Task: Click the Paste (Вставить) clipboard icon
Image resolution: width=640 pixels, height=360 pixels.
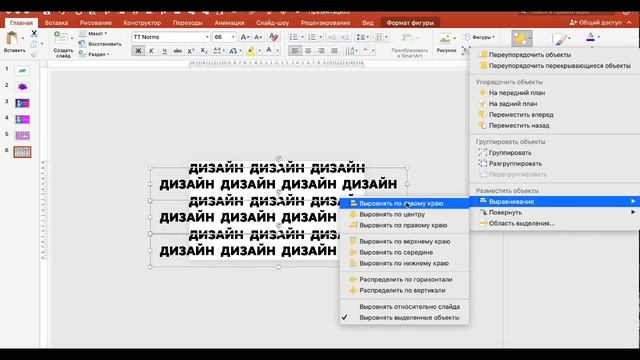Action: point(12,39)
